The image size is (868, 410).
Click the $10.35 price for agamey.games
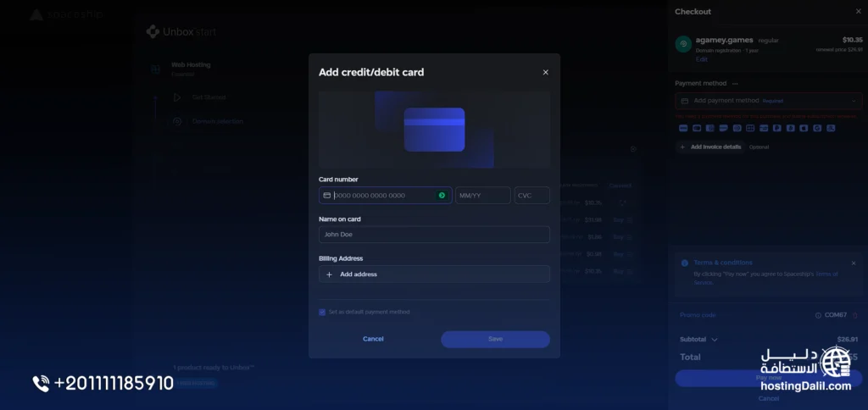853,40
